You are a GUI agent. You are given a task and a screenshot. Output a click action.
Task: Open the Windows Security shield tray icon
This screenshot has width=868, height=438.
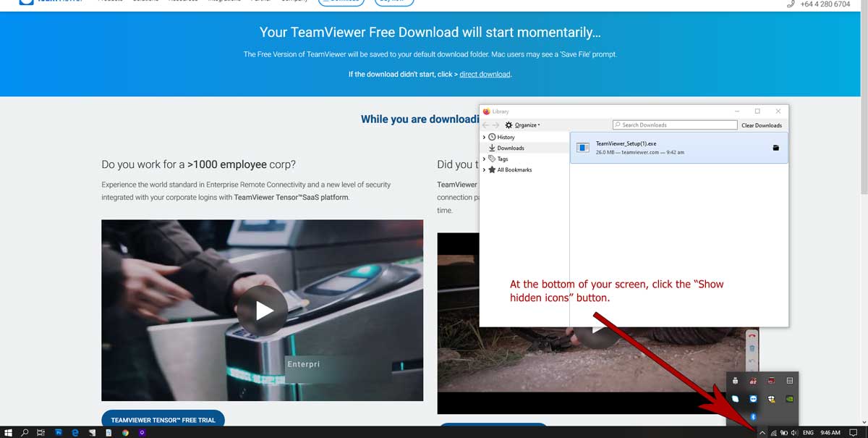click(x=771, y=399)
